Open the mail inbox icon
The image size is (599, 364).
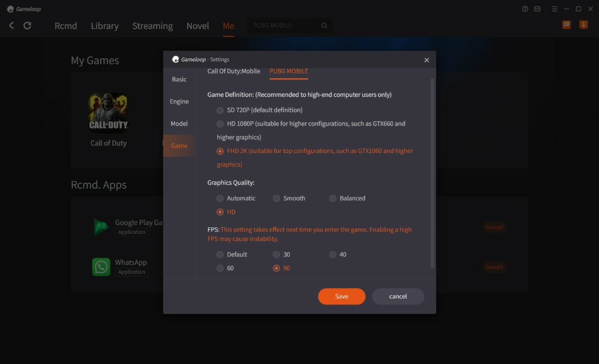537,9
